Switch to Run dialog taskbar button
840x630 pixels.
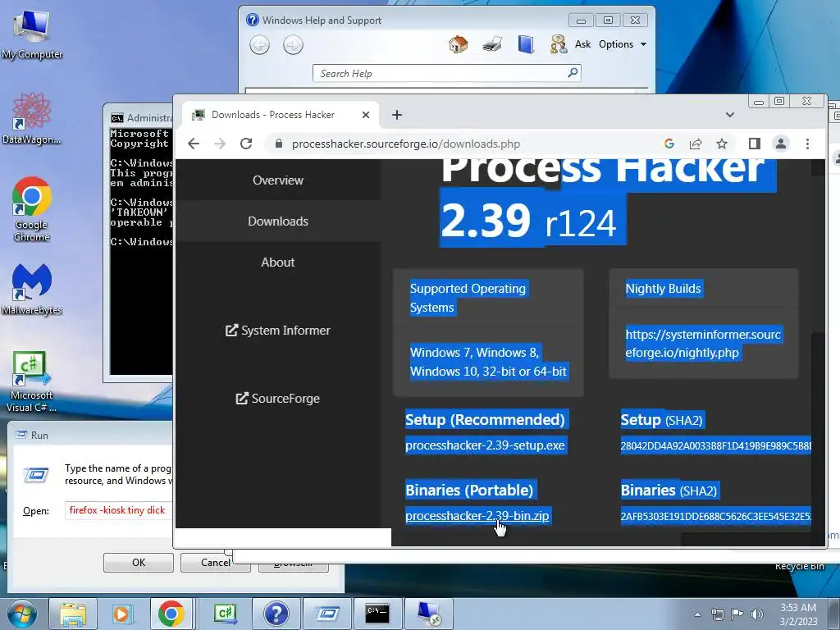point(326,614)
